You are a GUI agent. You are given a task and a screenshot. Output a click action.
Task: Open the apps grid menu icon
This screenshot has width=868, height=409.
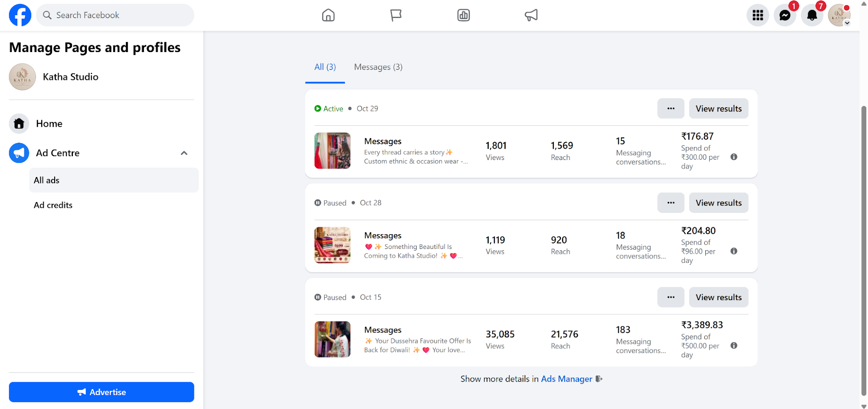click(x=758, y=15)
